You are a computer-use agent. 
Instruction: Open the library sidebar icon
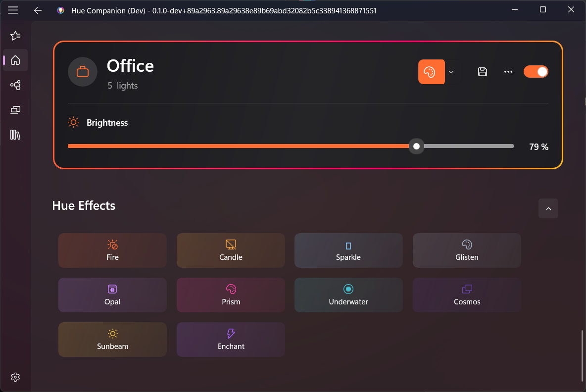pyautogui.click(x=15, y=135)
